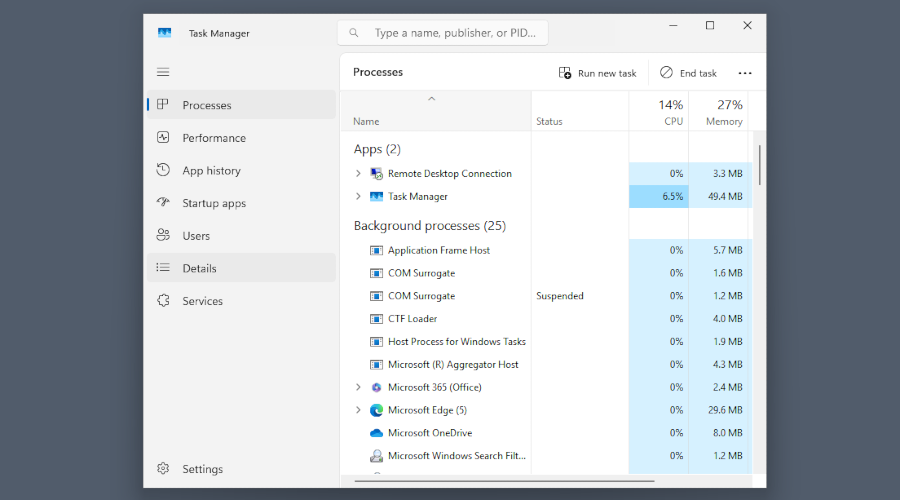Expand the Remote Desktop Connection row
The image size is (900, 500).
[358, 173]
